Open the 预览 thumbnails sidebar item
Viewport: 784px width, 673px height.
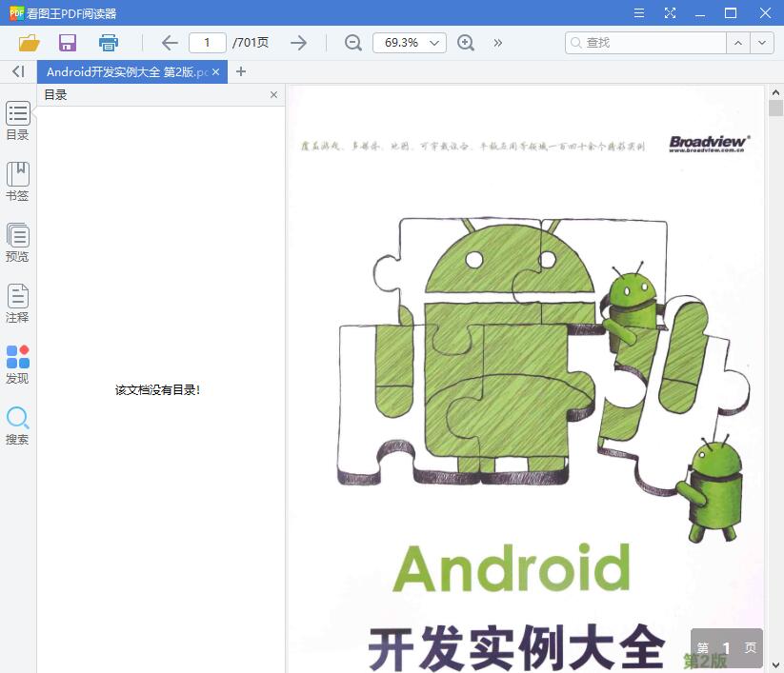click(x=17, y=243)
